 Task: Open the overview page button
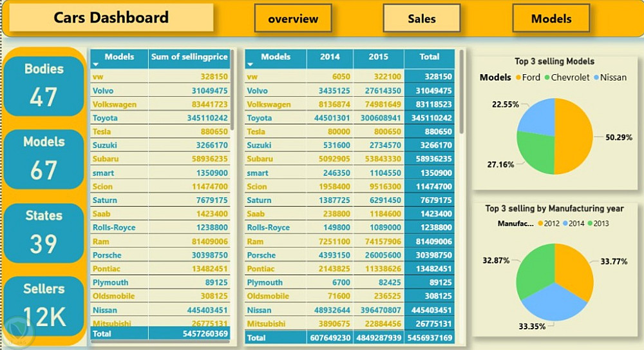pyautogui.click(x=293, y=19)
